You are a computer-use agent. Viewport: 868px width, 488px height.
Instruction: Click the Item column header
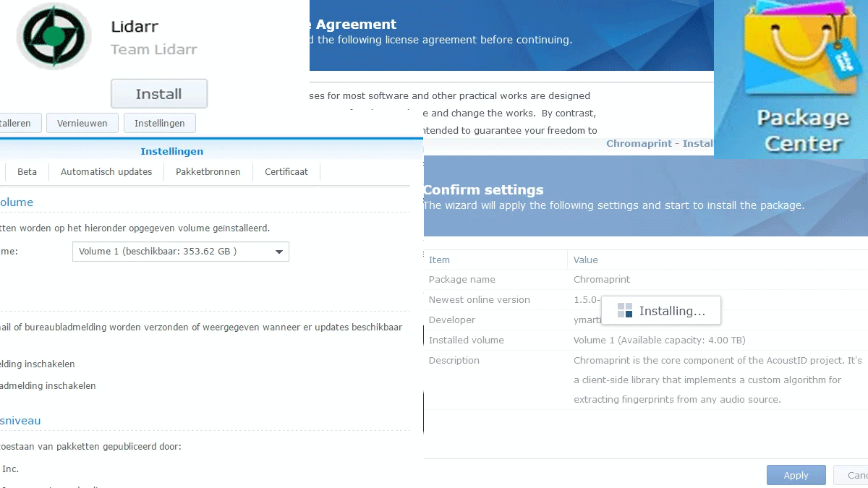click(x=439, y=260)
